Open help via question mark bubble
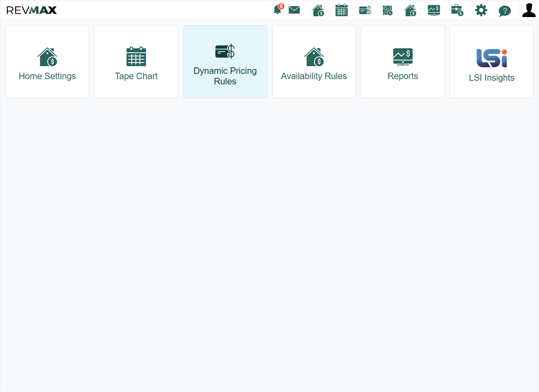The image size is (539, 392). (x=505, y=11)
